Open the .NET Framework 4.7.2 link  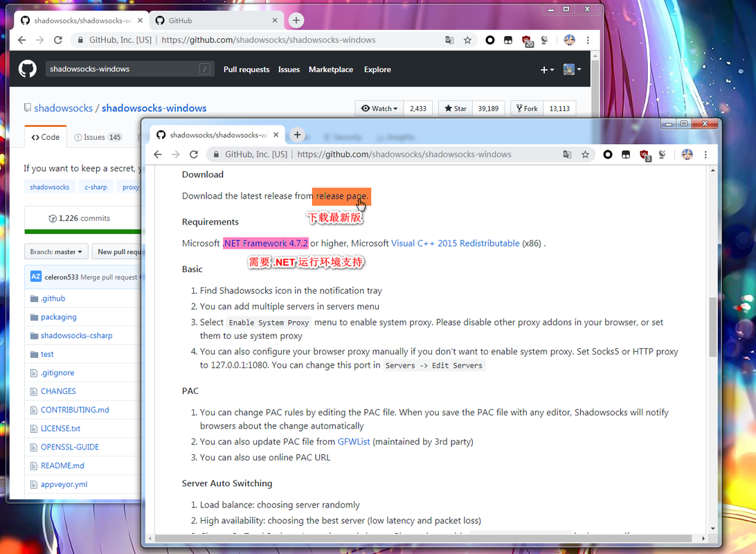pyautogui.click(x=265, y=243)
